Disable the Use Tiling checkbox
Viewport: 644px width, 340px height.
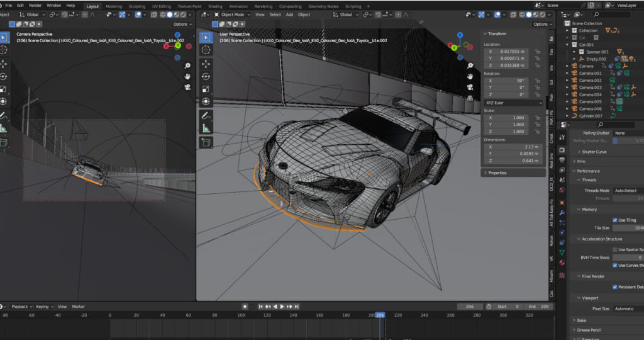[615, 220]
